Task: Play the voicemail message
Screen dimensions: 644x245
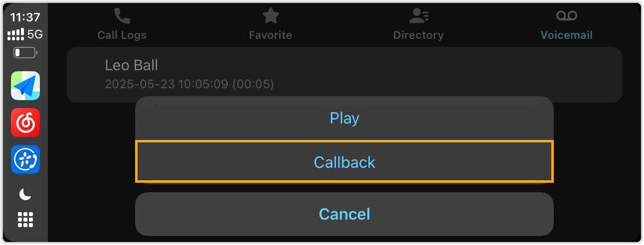Action: point(344,119)
